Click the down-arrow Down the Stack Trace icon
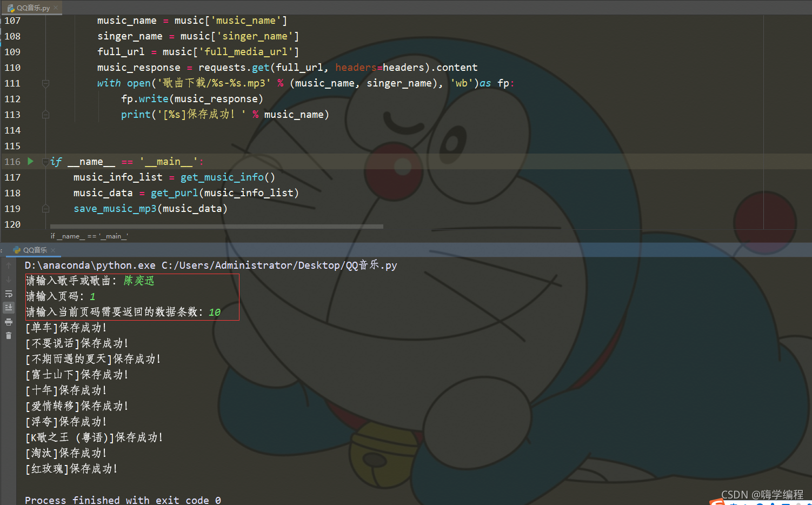The width and height of the screenshot is (812, 505). click(9, 280)
